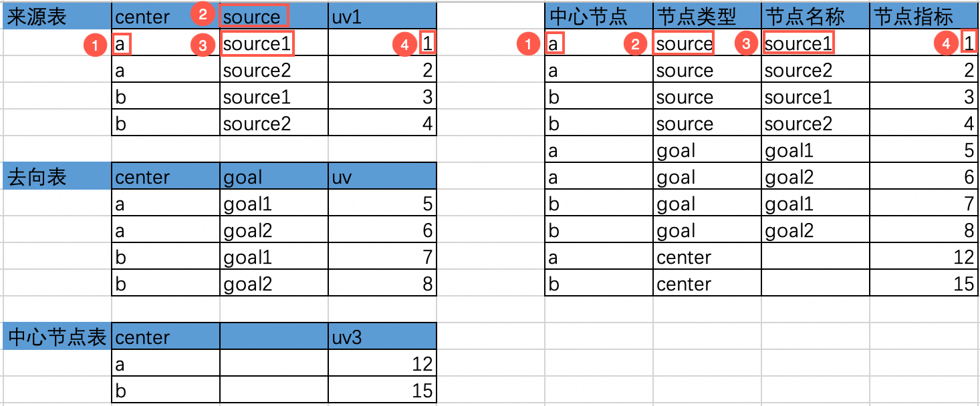Click value 15 in the 节点指标 column
Image resolution: width=980 pixels, height=406 pixels.
pyautogui.click(x=963, y=284)
